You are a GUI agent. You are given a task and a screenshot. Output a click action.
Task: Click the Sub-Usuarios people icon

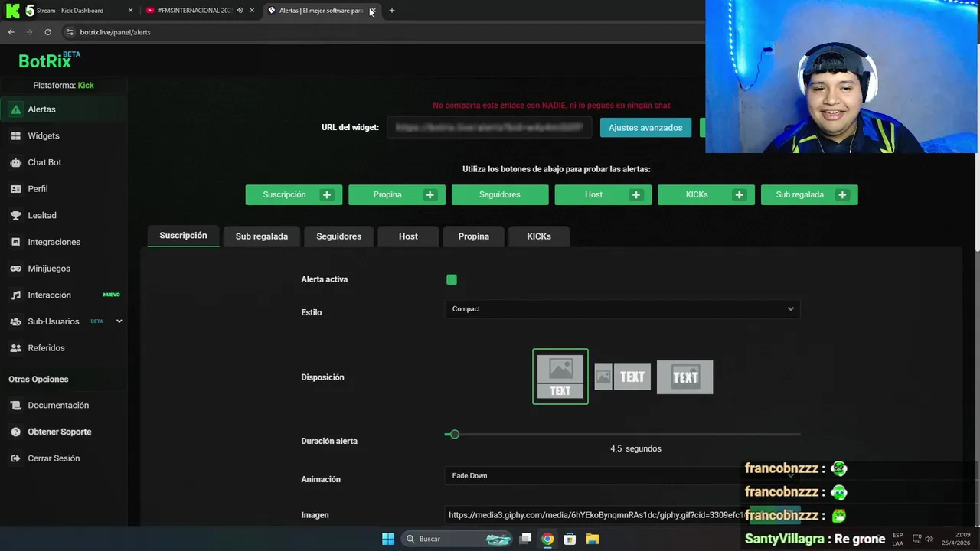click(15, 321)
